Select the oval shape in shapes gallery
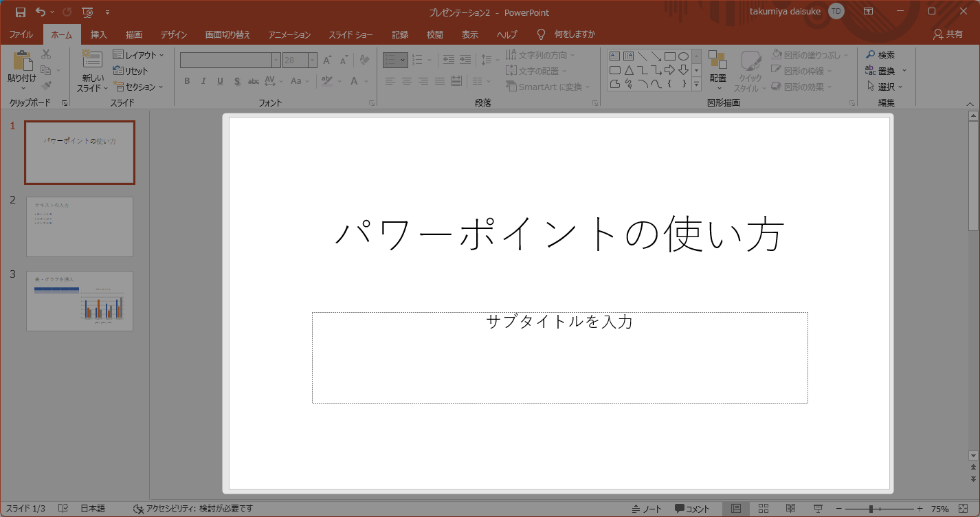Viewport: 980px width, 517px height. coord(683,56)
